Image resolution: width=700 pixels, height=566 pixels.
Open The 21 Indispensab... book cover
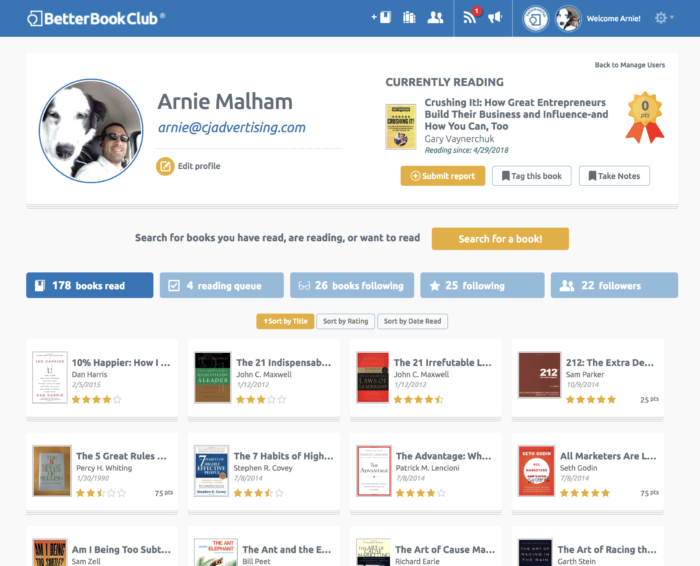coord(212,377)
